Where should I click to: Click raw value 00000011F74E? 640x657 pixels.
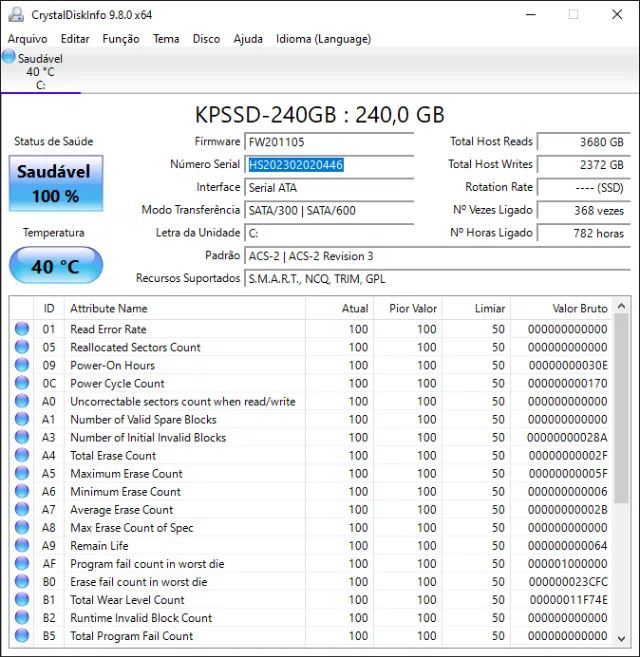[x=568, y=600]
